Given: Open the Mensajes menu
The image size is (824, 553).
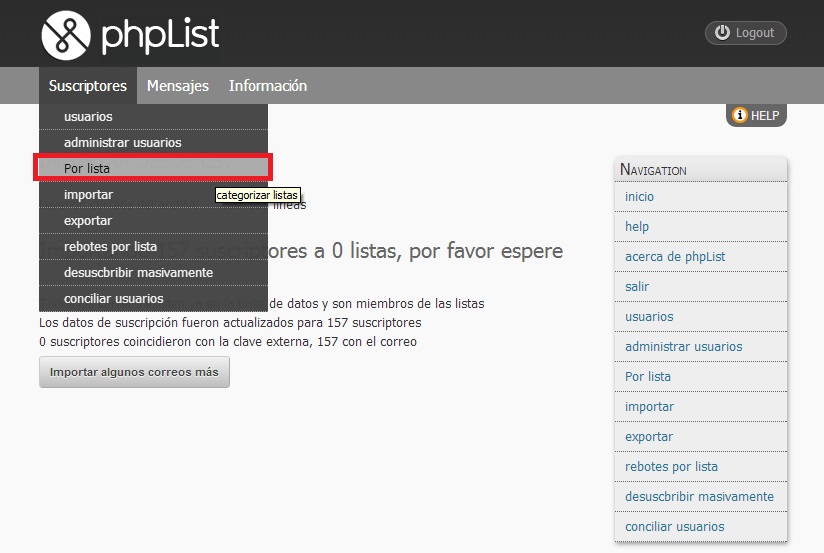Looking at the screenshot, I should coord(178,86).
